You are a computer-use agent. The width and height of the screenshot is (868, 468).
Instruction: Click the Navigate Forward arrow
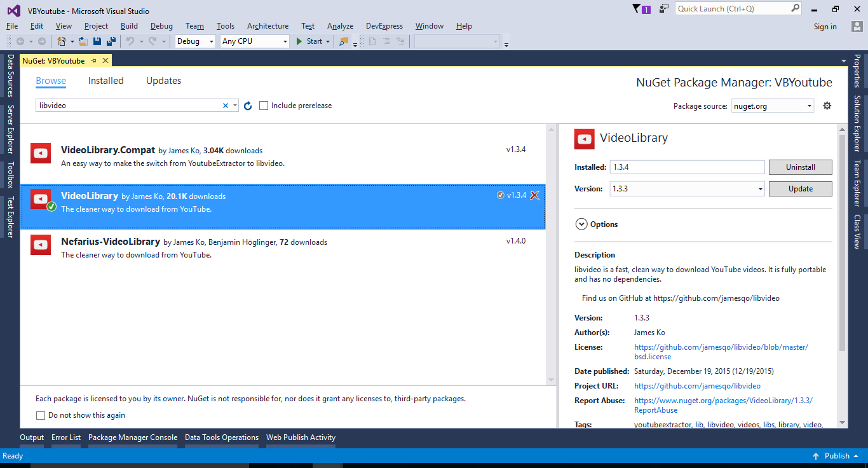coord(42,41)
